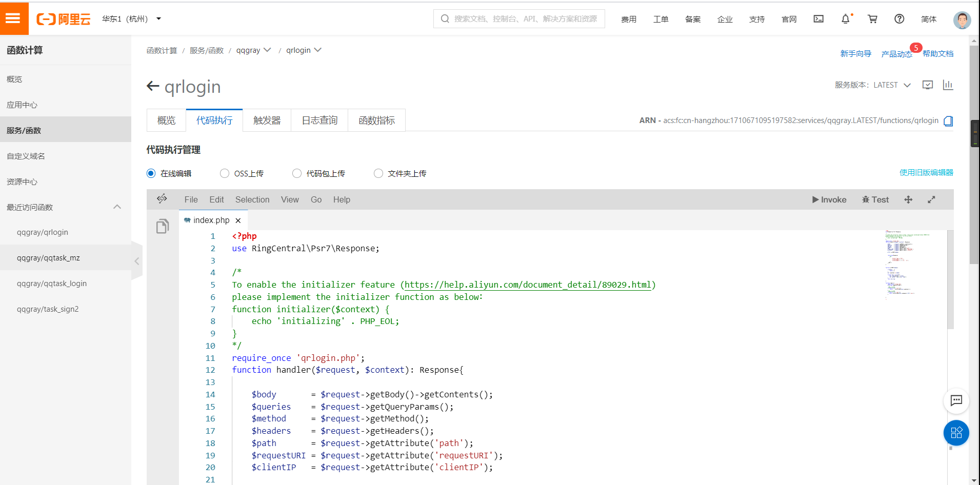Select the folder upload radio button
The width and height of the screenshot is (980, 485).
point(378,173)
